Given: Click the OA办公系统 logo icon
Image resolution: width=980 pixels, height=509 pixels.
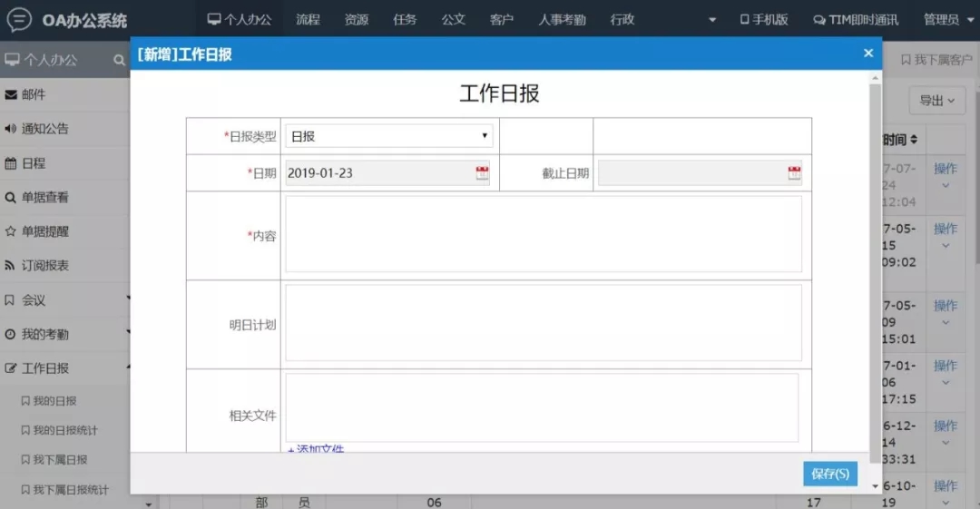Looking at the screenshot, I should pyautogui.click(x=19, y=19).
